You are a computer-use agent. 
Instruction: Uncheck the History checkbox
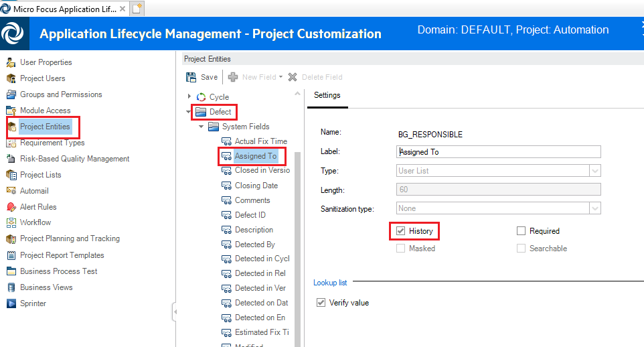point(400,231)
